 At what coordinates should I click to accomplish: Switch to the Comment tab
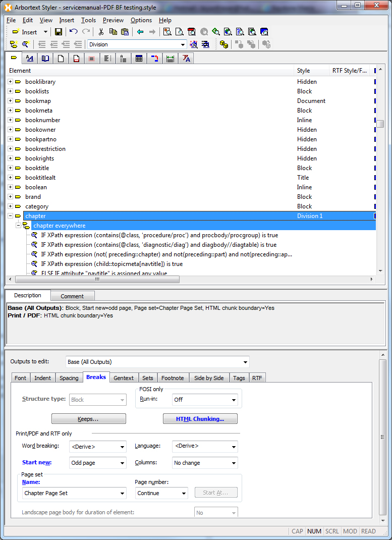coord(72,296)
